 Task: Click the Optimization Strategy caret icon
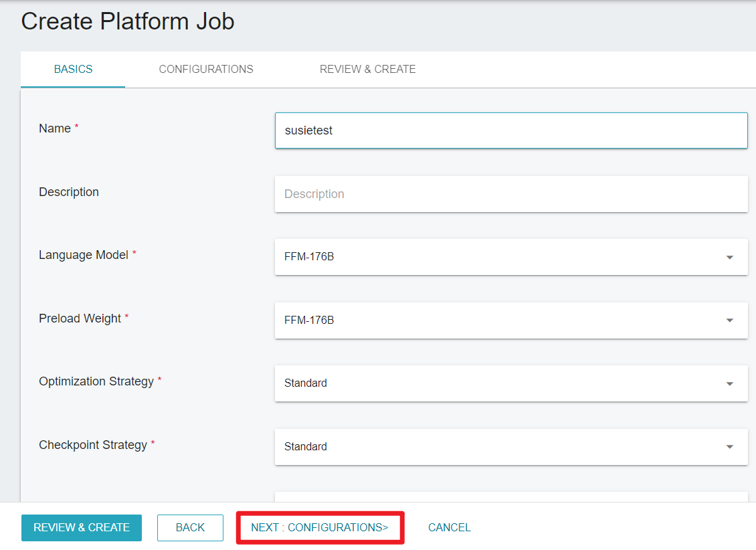[730, 383]
